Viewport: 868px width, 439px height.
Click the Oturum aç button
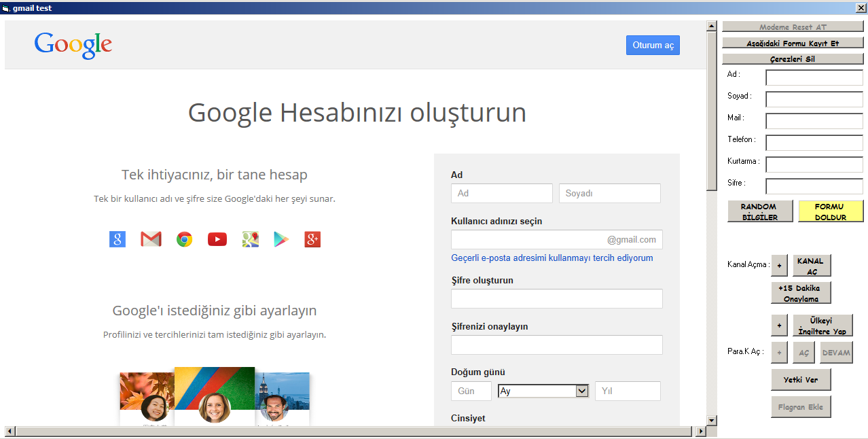[x=653, y=45]
